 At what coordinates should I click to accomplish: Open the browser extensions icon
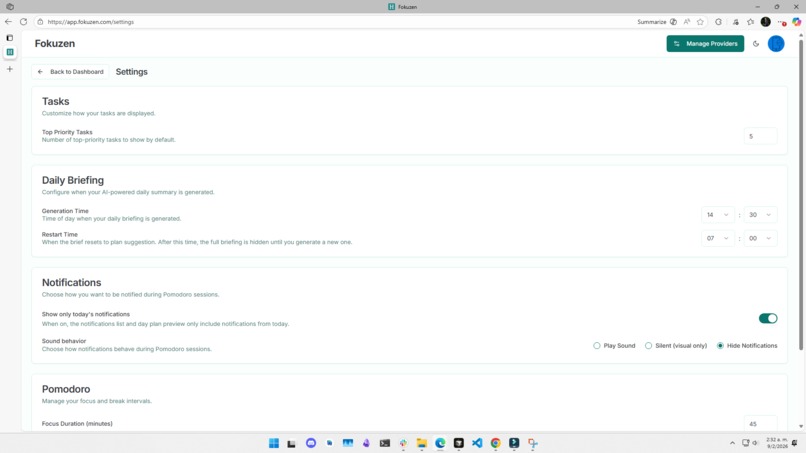coord(718,22)
